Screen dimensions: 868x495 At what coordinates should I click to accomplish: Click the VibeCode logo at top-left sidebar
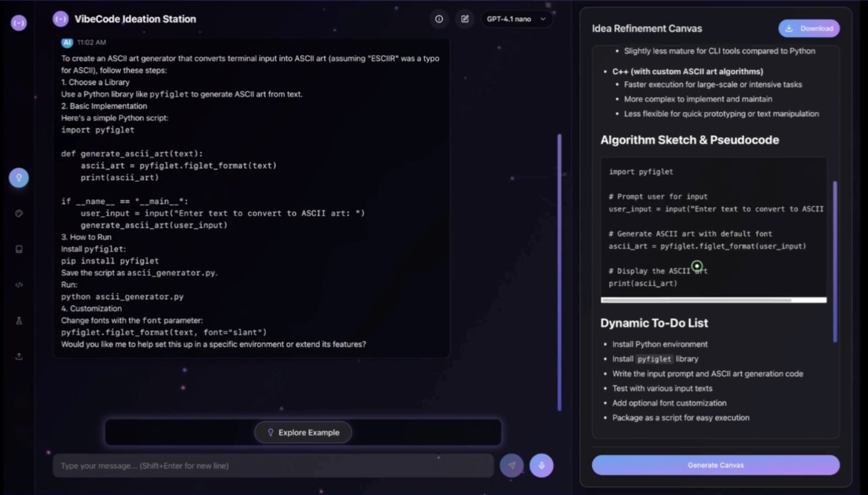(19, 23)
